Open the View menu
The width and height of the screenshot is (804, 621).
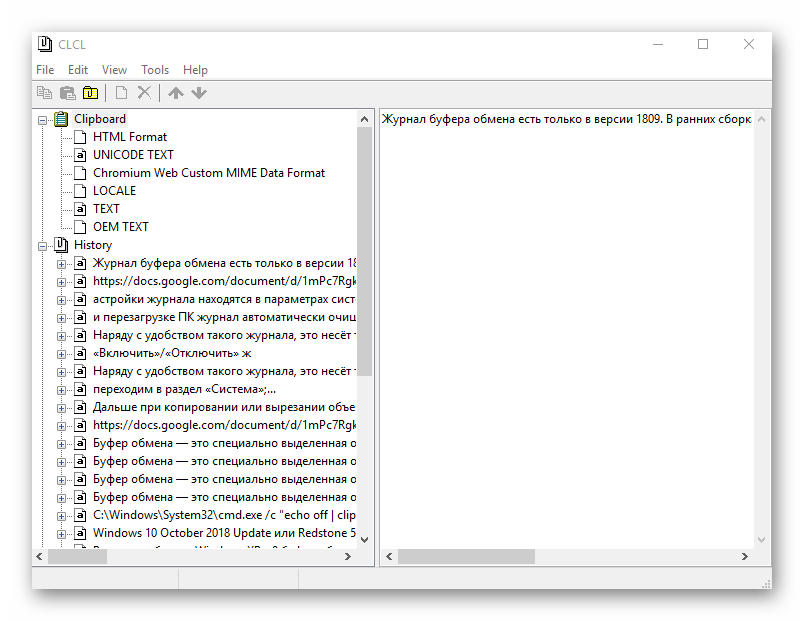[114, 70]
